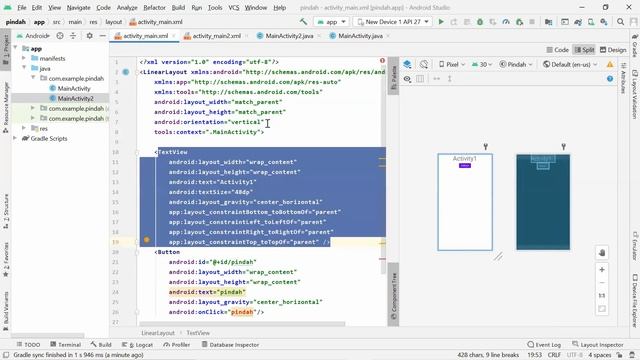Open the Refactor menu

pos(154,7)
